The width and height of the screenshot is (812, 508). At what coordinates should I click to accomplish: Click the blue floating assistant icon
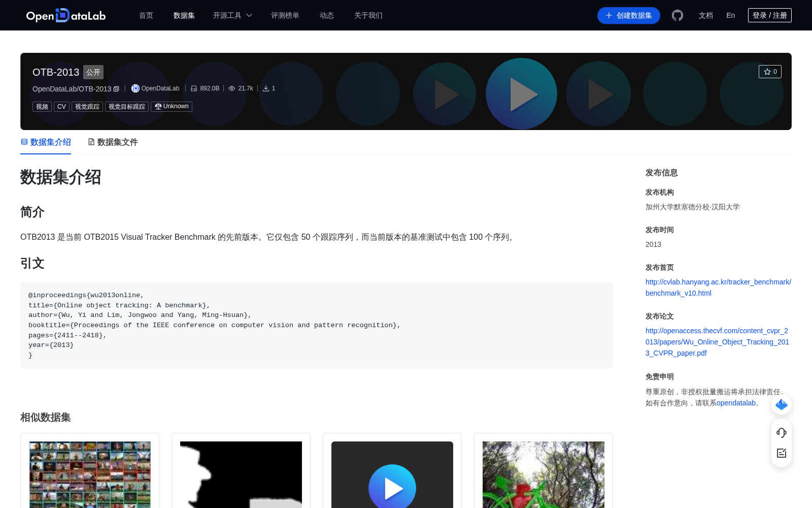pyautogui.click(x=782, y=404)
